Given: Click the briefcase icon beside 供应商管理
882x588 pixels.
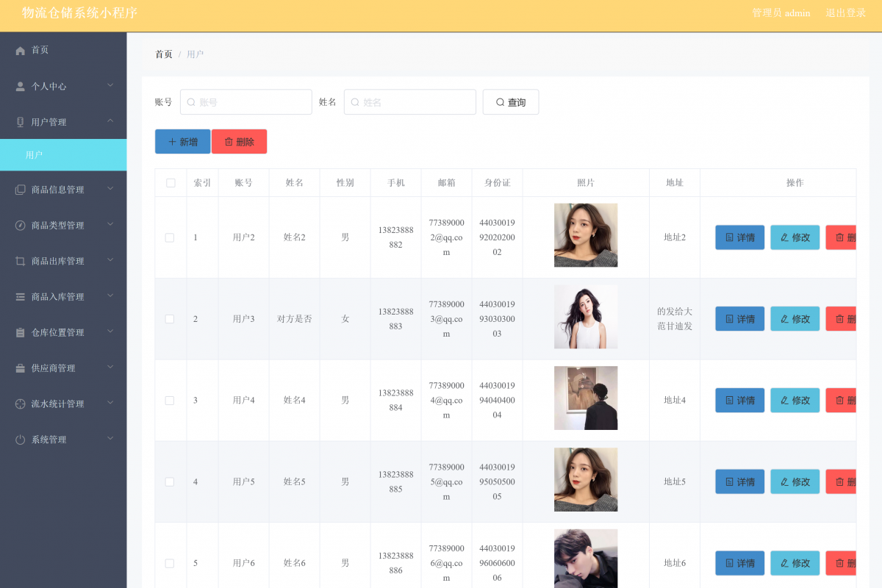Looking at the screenshot, I should [x=20, y=368].
